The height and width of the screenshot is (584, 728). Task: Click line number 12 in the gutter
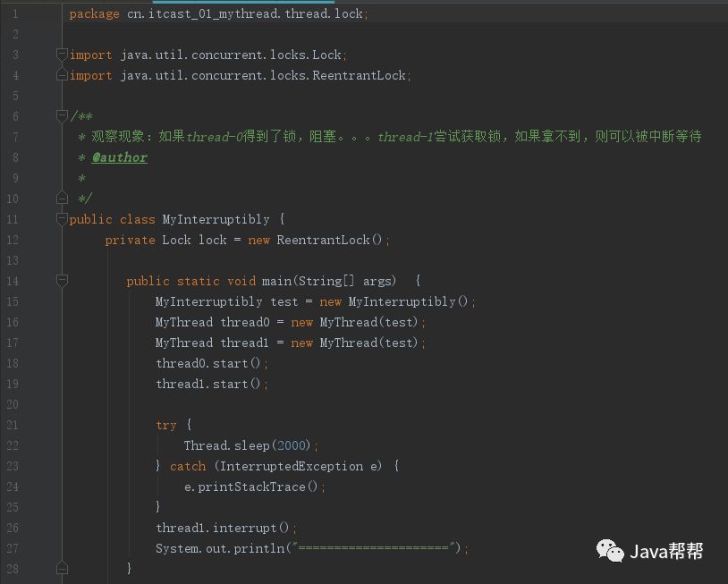pos(13,240)
